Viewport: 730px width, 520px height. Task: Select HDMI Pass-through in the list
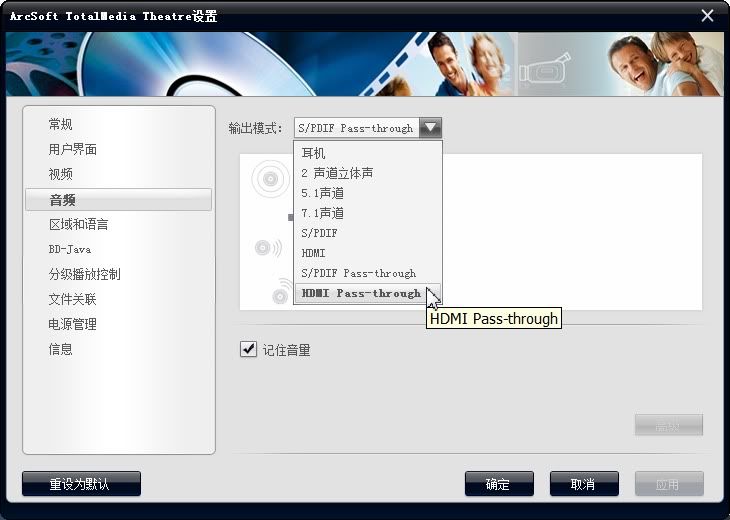[368, 293]
